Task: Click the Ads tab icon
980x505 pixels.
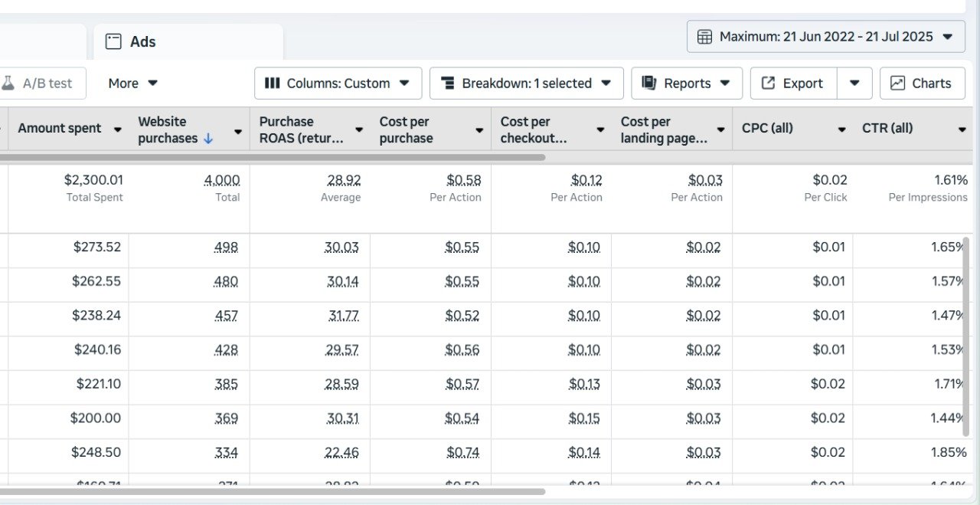Action: click(113, 41)
